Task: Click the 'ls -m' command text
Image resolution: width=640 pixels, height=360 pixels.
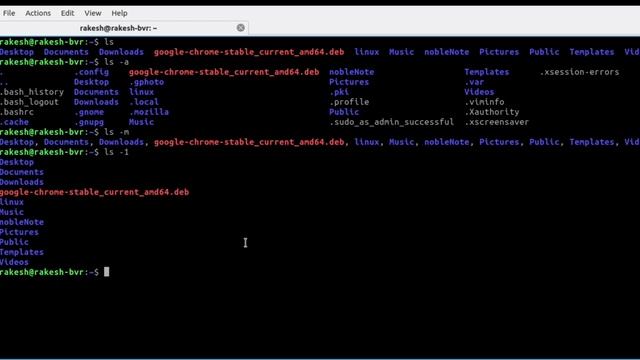Action: [116, 132]
